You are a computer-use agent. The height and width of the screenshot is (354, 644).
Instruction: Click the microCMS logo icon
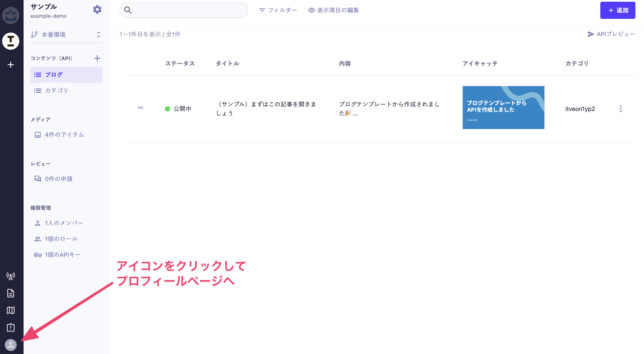pyautogui.click(x=11, y=15)
